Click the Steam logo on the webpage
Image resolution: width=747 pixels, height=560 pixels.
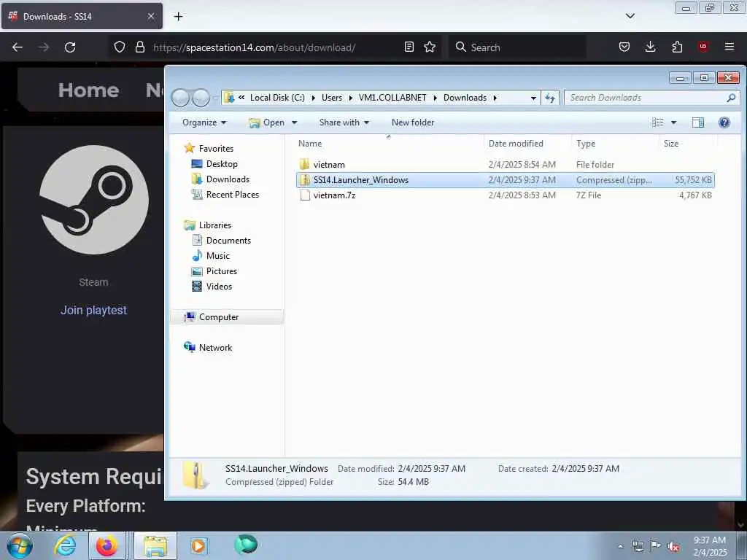click(x=94, y=200)
